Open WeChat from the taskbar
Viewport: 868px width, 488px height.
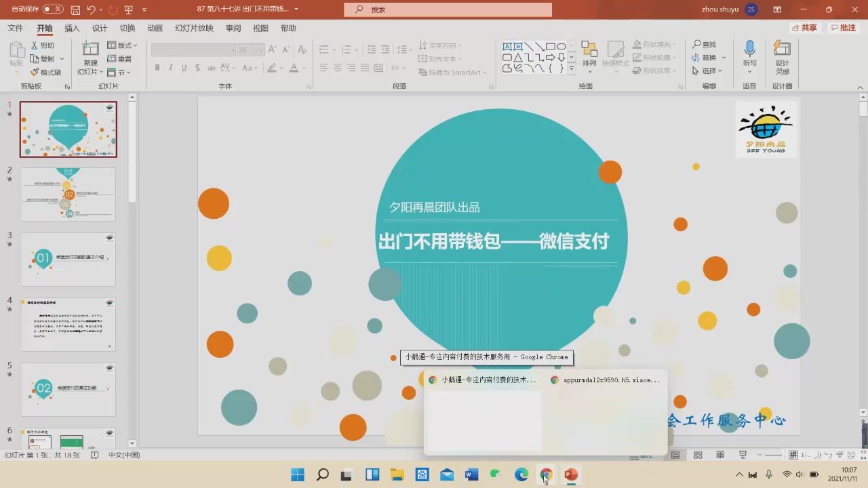click(496, 474)
